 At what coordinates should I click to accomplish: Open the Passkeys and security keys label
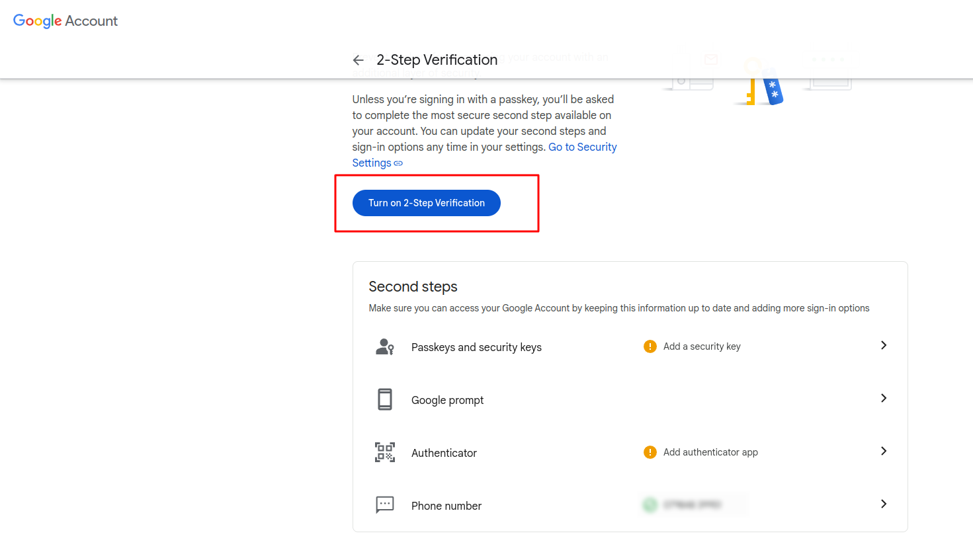[x=476, y=347]
